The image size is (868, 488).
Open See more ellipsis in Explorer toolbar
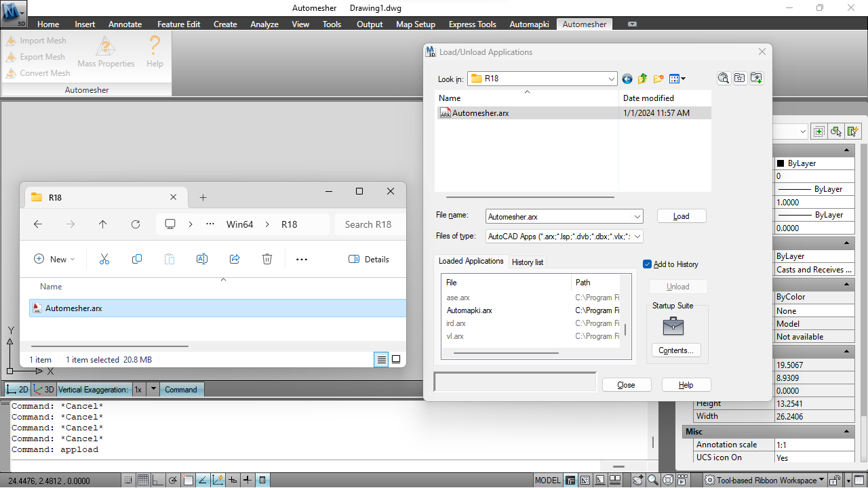click(x=302, y=259)
